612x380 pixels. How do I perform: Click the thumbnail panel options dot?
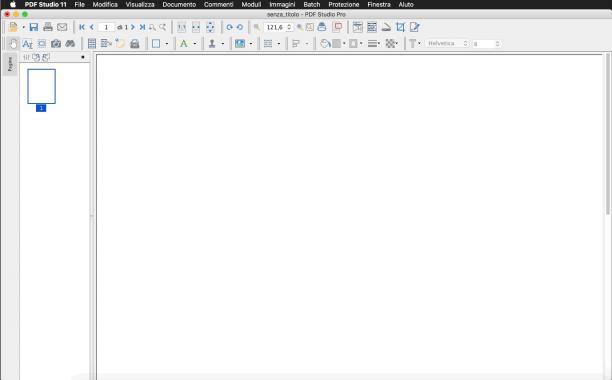[83, 57]
